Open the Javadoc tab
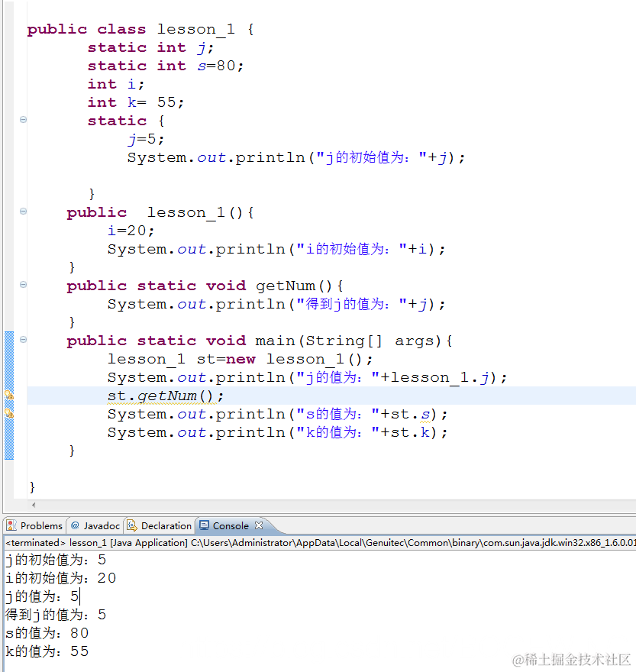Viewport: 636px width, 672px height. tap(95, 526)
